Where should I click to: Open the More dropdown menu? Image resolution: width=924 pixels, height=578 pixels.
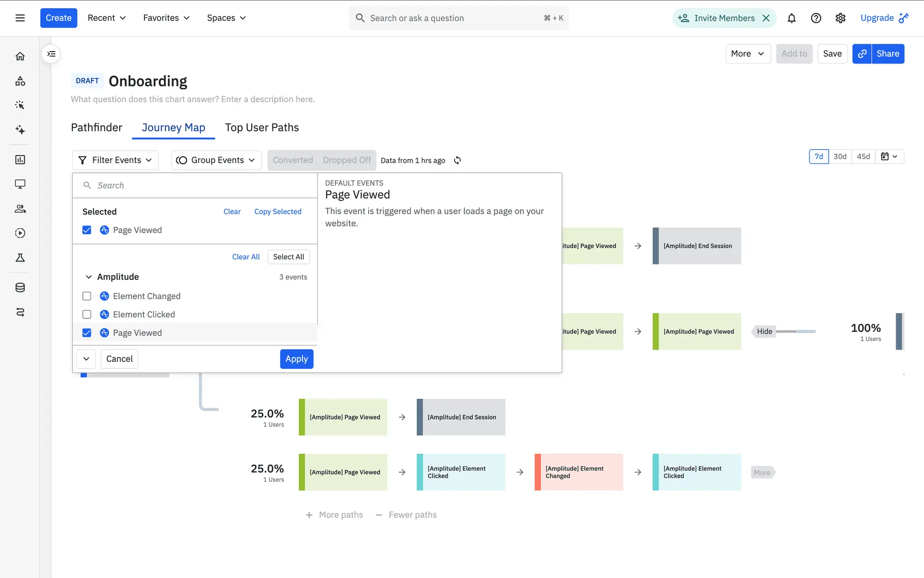point(747,54)
